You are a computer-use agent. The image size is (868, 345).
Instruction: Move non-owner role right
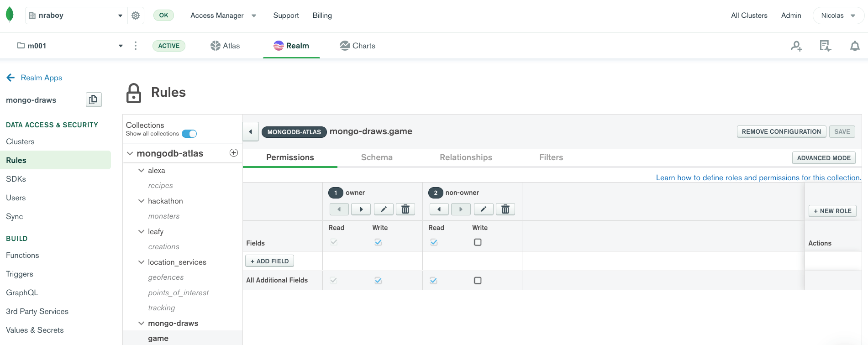(x=461, y=209)
